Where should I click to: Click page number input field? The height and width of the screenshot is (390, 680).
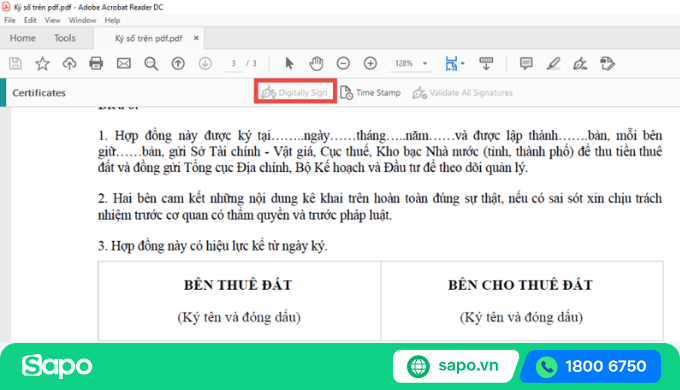[233, 64]
